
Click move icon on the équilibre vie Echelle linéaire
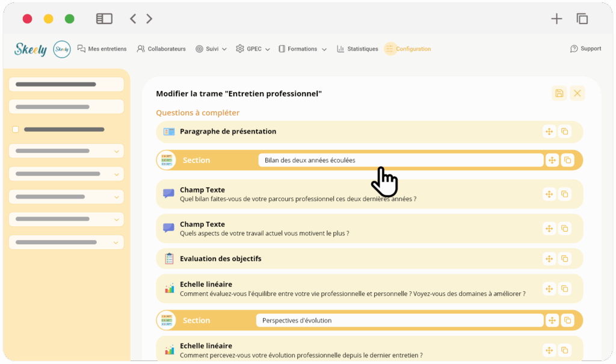tap(549, 289)
